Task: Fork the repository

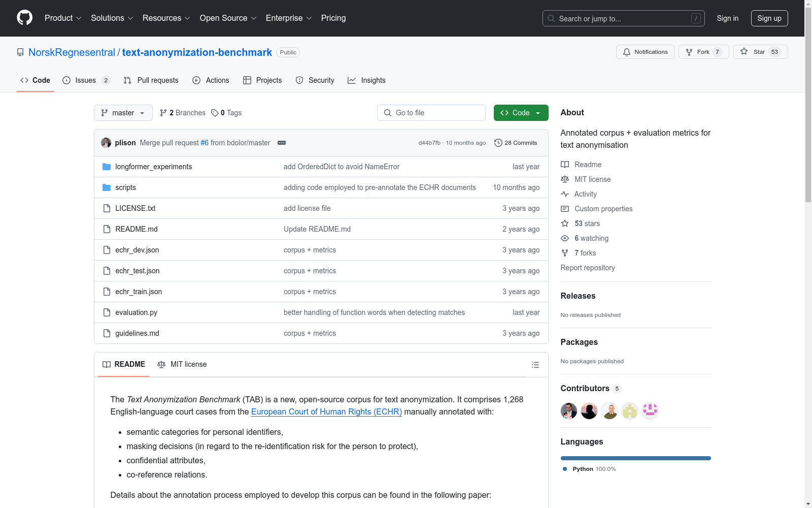Action: pos(704,52)
